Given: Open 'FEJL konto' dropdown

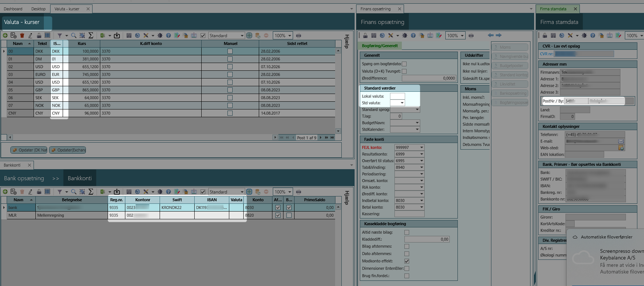Looking at the screenshot, I should click(x=422, y=147).
